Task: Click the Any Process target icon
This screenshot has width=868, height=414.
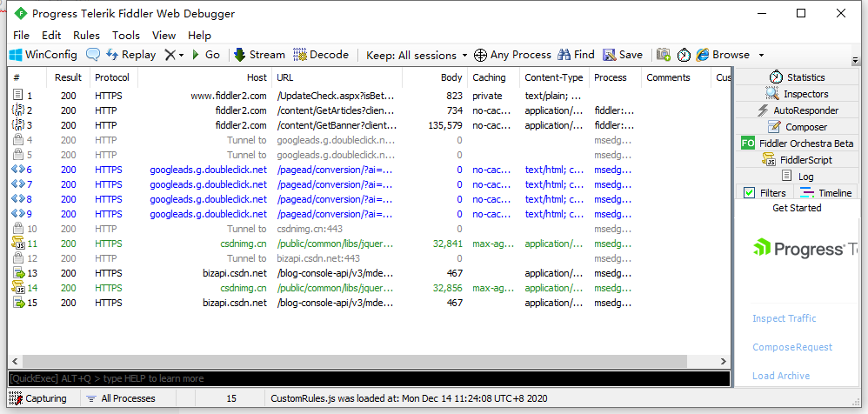Action: point(480,55)
